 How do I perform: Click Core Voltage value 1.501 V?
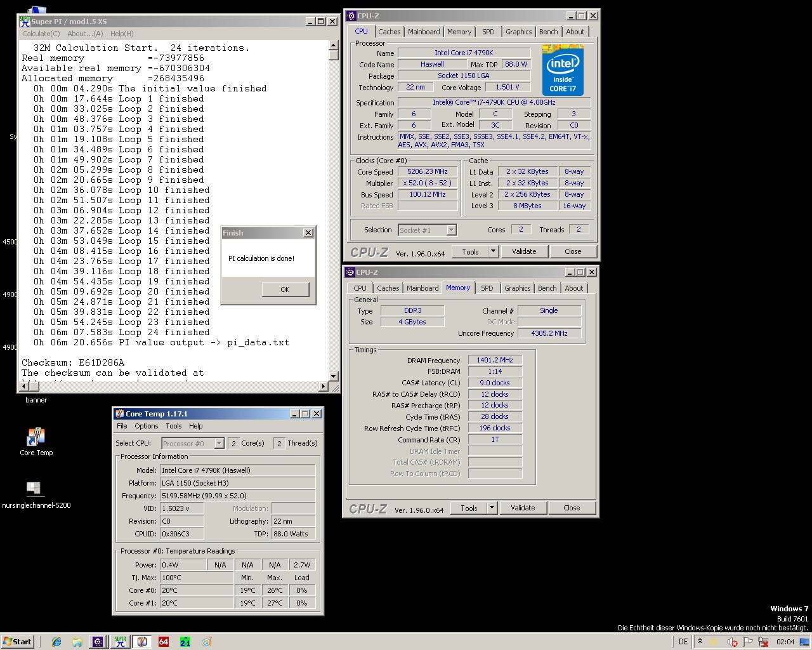pos(507,88)
